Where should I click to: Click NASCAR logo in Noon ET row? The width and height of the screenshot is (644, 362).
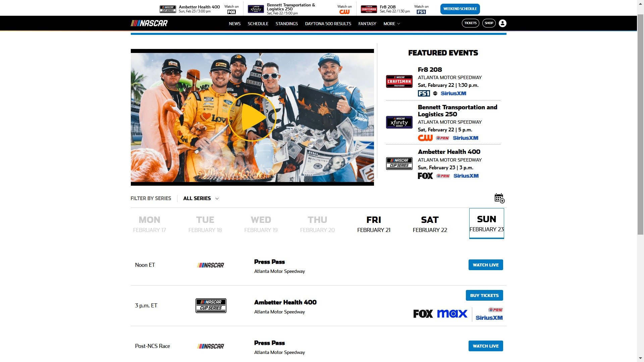(211, 265)
